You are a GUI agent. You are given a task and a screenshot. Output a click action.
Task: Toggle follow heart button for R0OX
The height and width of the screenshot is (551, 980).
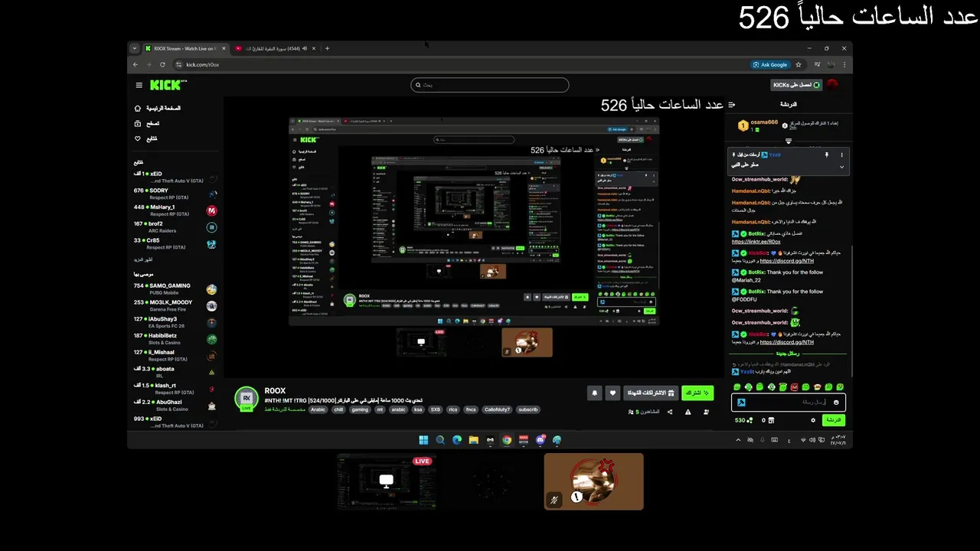[x=612, y=393]
